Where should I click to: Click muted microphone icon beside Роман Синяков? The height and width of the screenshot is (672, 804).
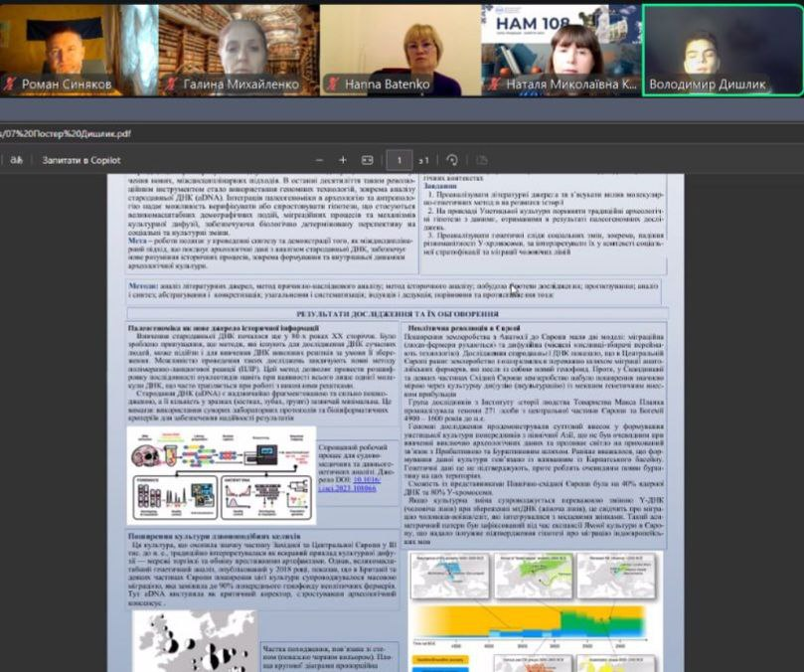point(11,84)
